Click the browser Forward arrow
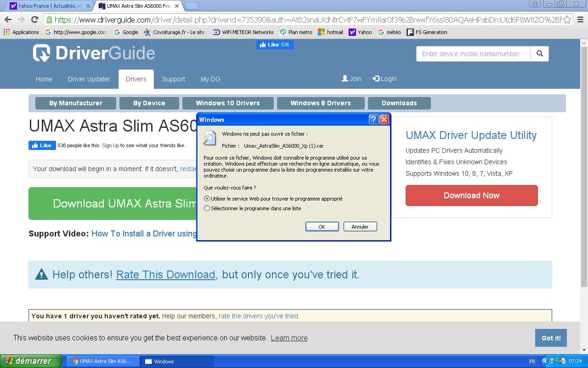The image size is (588, 368). pyautogui.click(x=21, y=20)
